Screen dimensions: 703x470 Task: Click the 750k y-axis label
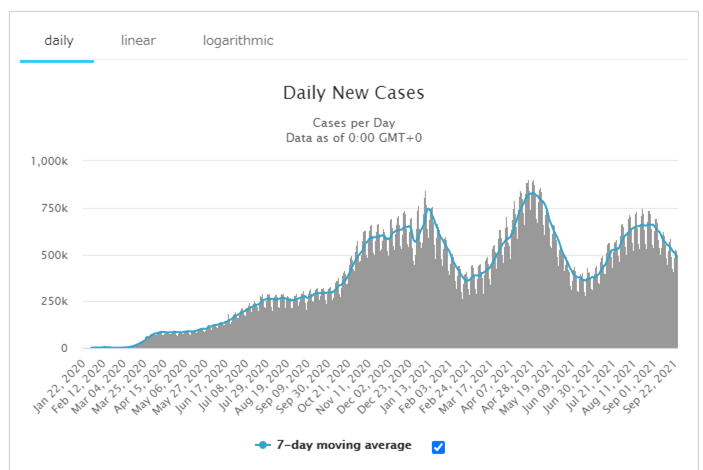(x=52, y=208)
